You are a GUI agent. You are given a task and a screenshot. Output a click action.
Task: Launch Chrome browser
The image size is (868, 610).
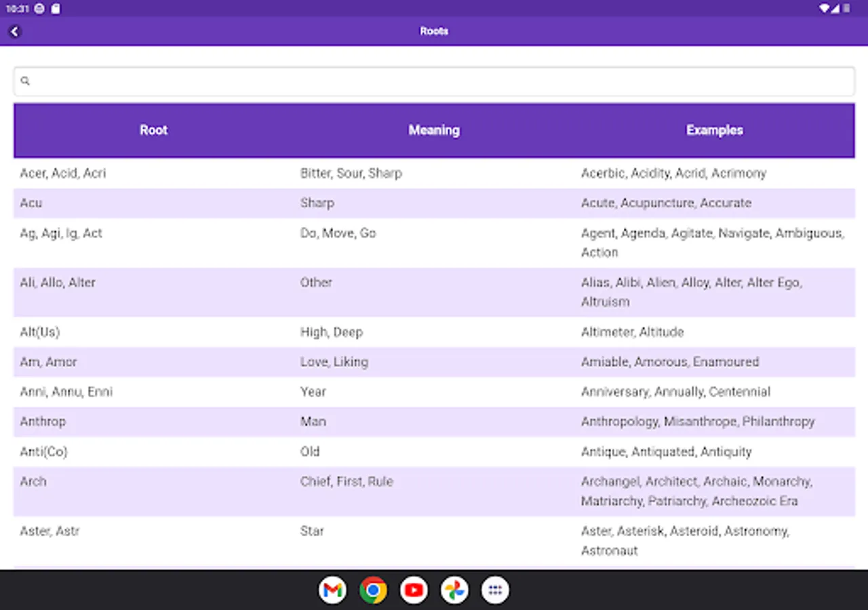(x=373, y=590)
